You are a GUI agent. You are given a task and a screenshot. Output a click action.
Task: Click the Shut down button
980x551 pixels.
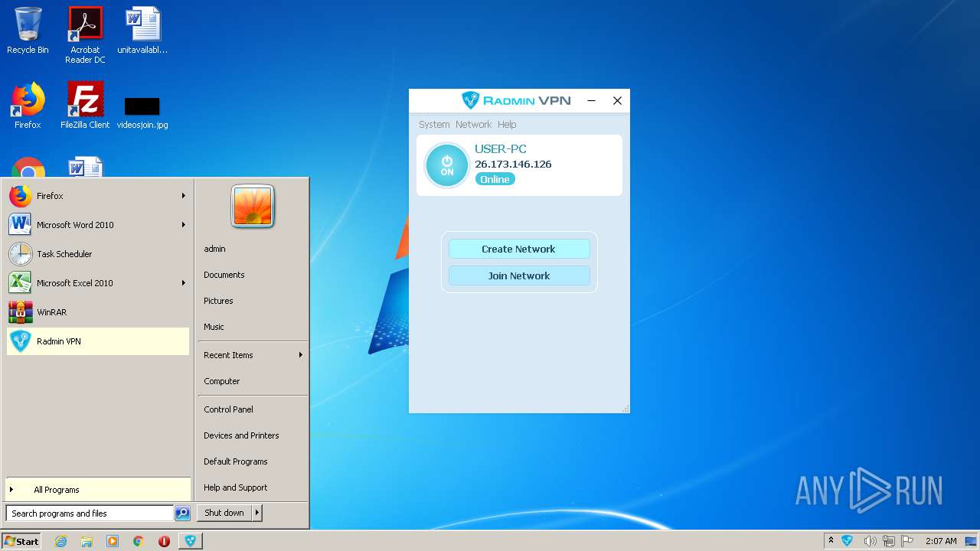pos(224,513)
